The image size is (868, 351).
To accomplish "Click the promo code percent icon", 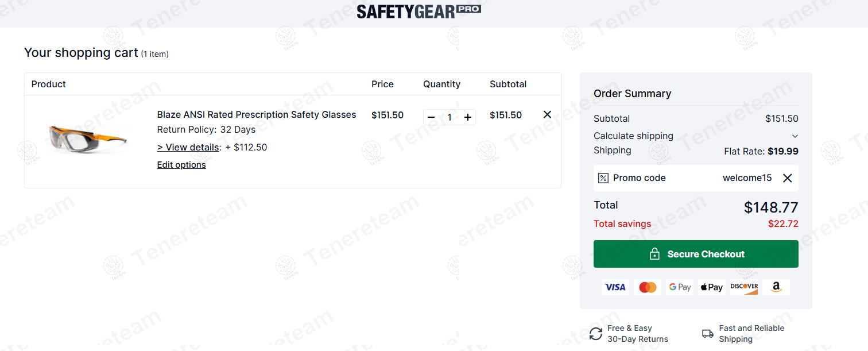I will click(x=603, y=178).
